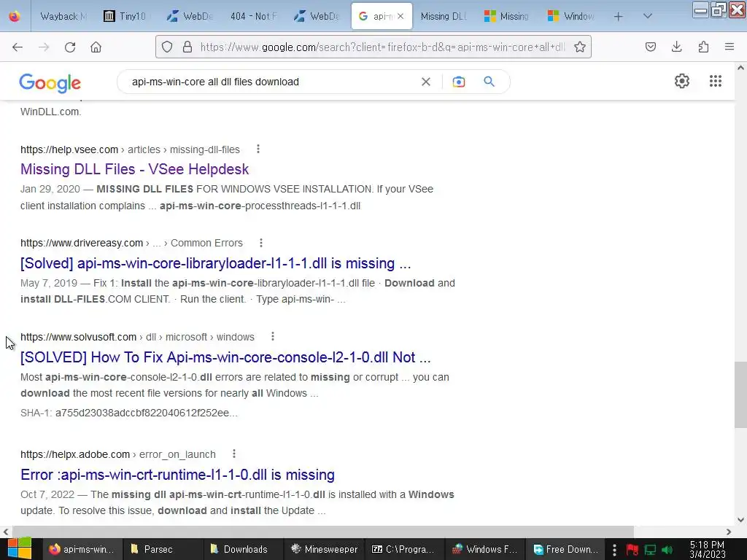Open the api-ms-win-core-libraryloader solved link
747x560 pixels.
(x=215, y=262)
